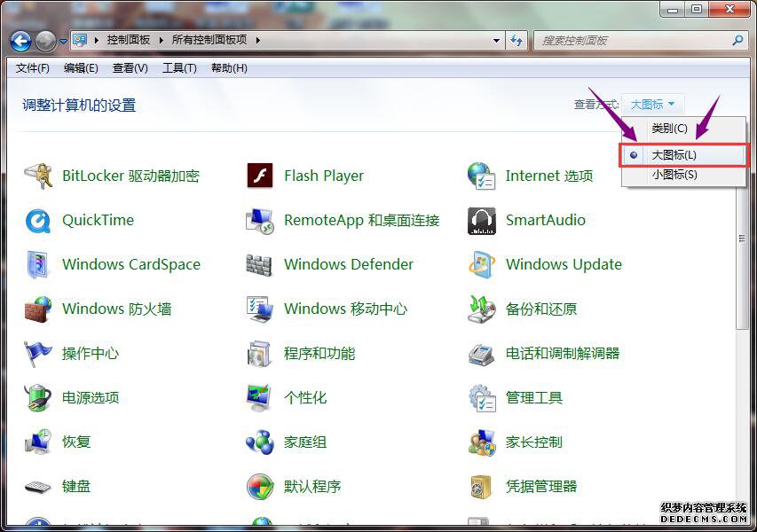Open the 家长控制 link
The height and width of the screenshot is (532, 757).
(534, 442)
